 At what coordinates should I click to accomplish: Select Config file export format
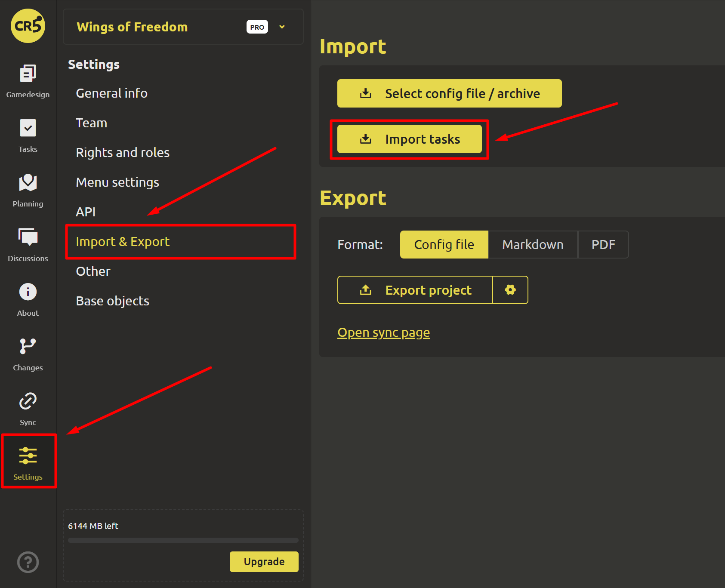444,245
